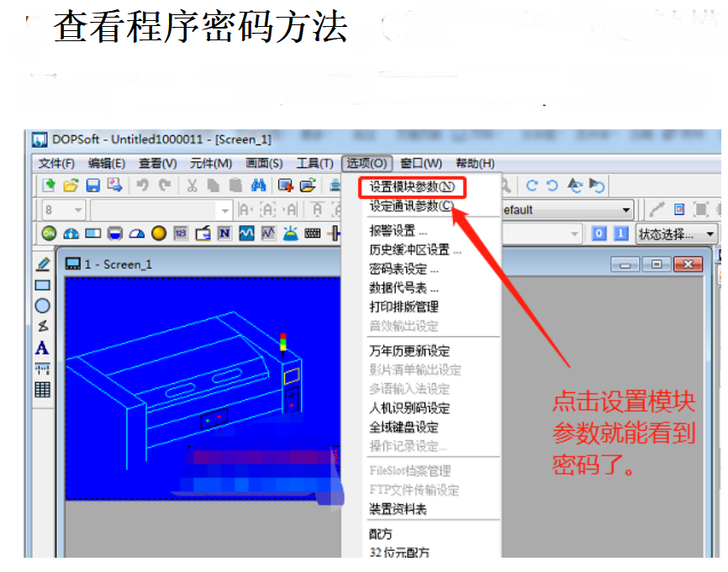Click the Save floppy disk icon
This screenshot has height=572, width=728.
tap(93, 186)
